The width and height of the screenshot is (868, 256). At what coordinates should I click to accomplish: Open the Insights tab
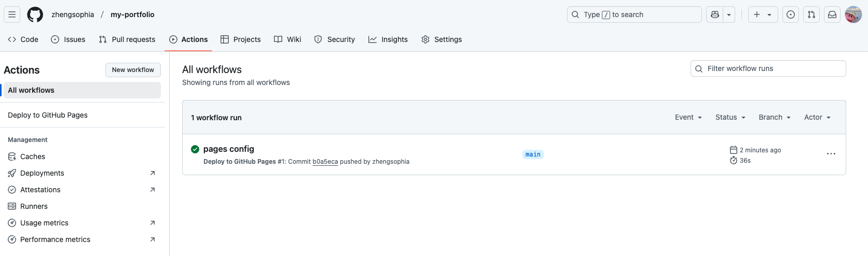point(388,39)
